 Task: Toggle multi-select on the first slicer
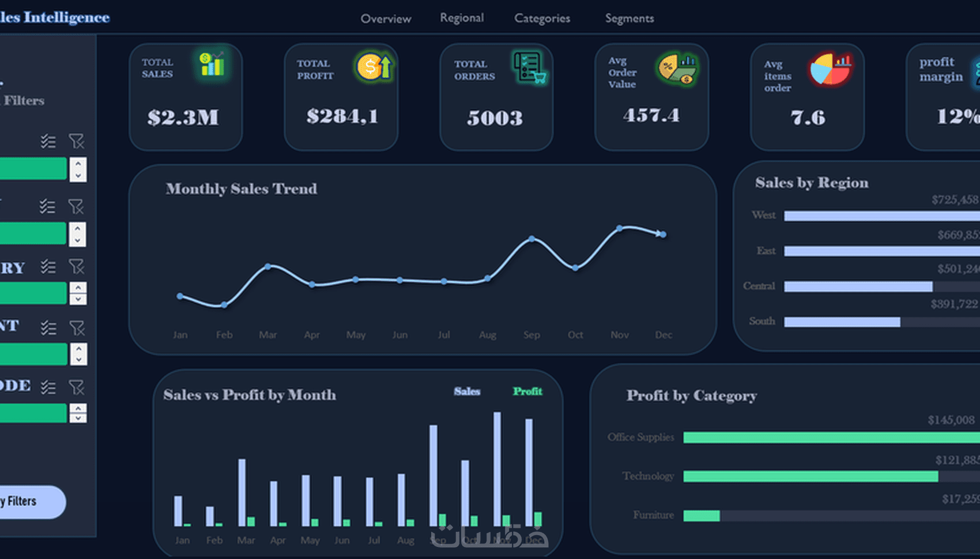(48, 141)
